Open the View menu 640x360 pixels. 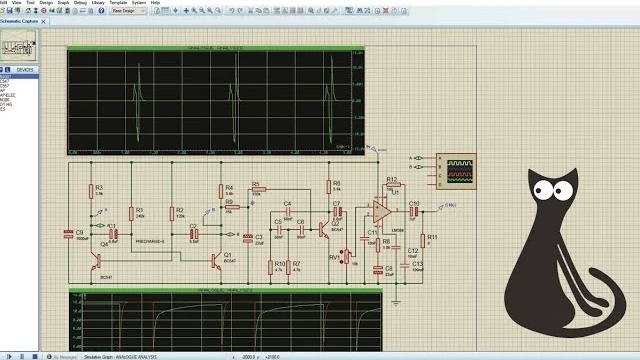point(17,2)
